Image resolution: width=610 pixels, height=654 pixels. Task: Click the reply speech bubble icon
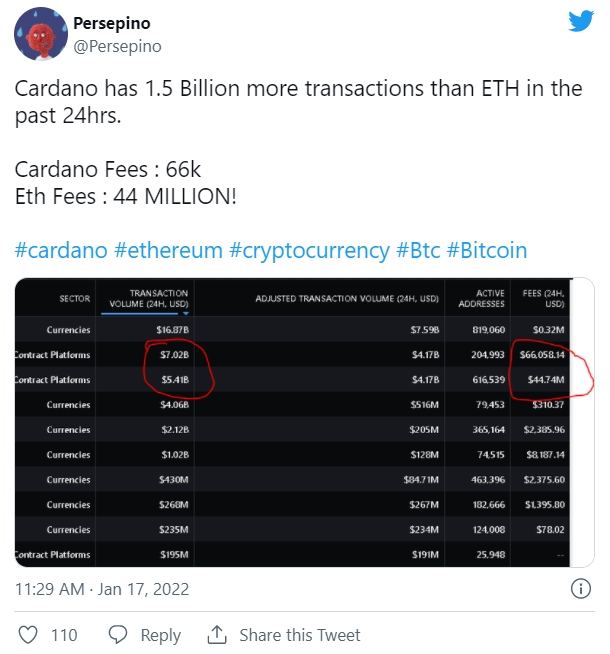pos(118,635)
